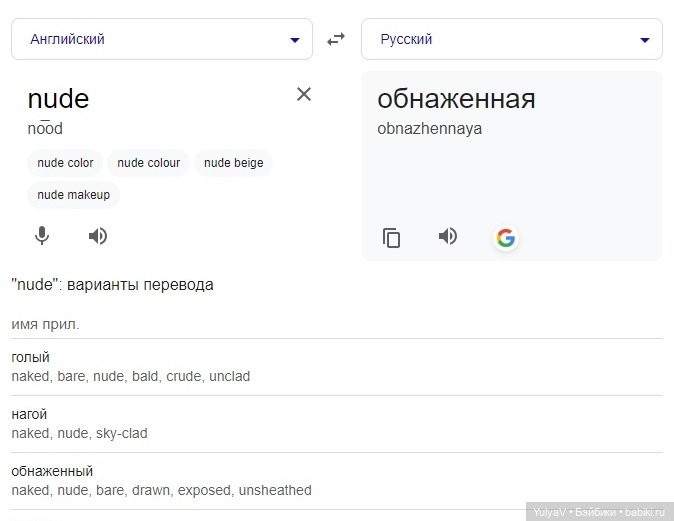
Task: Choose the nude beige suggestion chip
Action: pyautogui.click(x=234, y=163)
